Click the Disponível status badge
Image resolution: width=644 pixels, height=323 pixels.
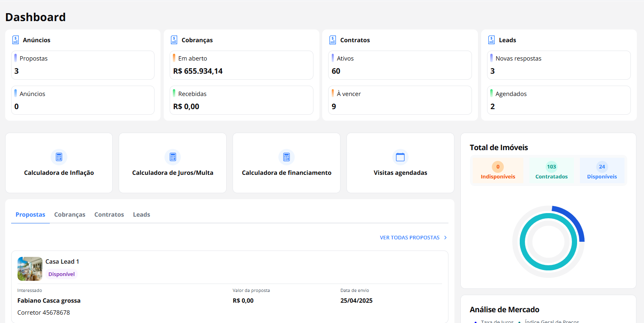pos(61,274)
